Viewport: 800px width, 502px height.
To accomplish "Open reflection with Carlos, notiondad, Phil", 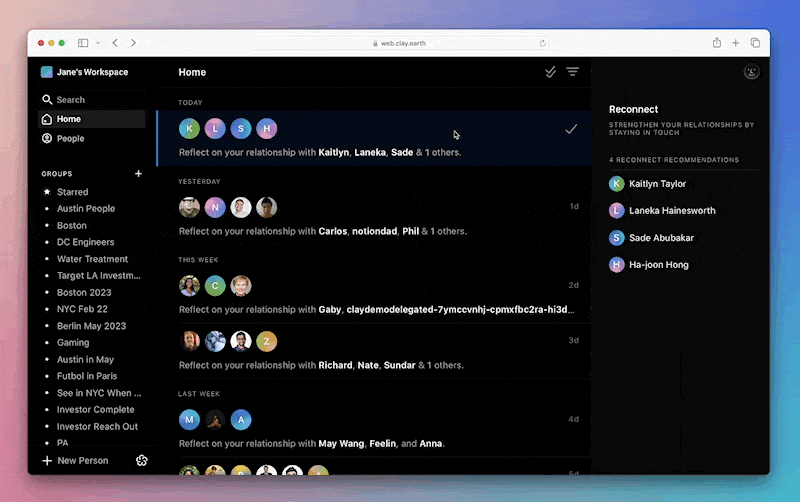I will pyautogui.click(x=375, y=217).
